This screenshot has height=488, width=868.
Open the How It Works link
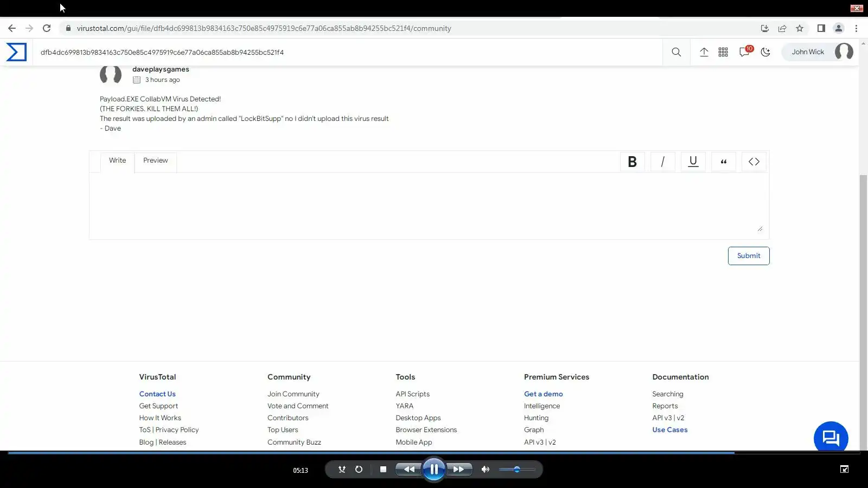coord(160,418)
